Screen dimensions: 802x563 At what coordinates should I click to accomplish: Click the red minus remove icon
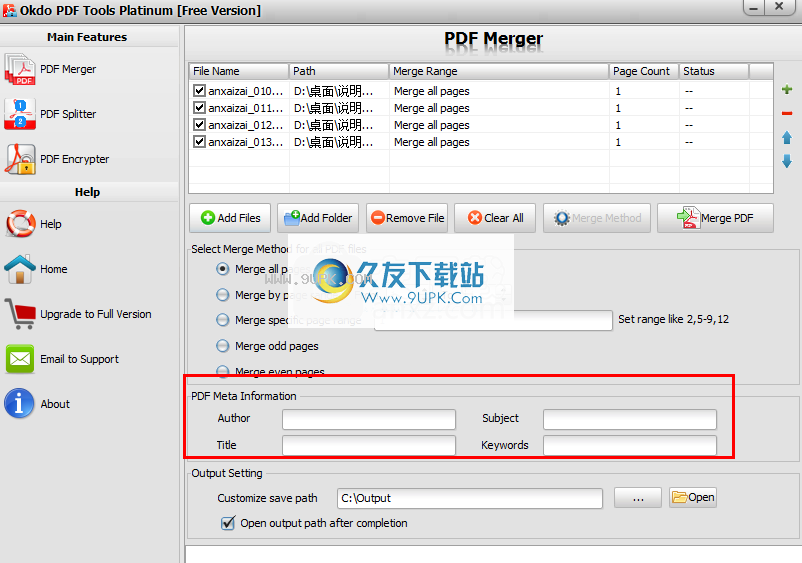click(787, 113)
